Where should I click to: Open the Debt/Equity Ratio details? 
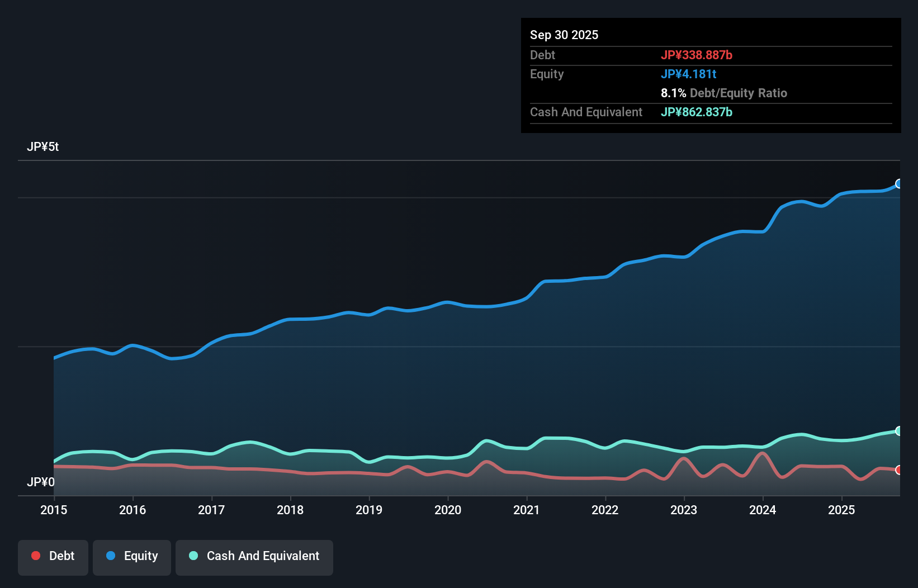tap(724, 93)
